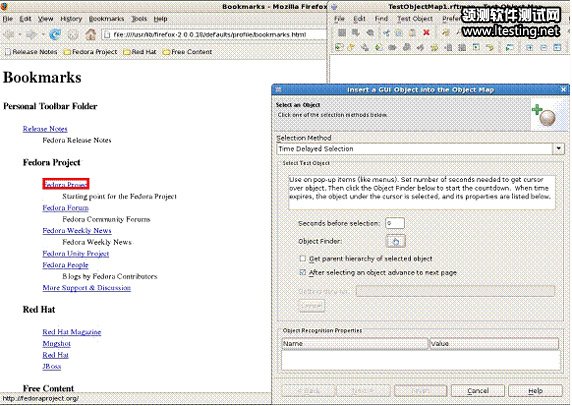Click the Help button in dialog
This screenshot has height=406, width=572.
(x=535, y=391)
